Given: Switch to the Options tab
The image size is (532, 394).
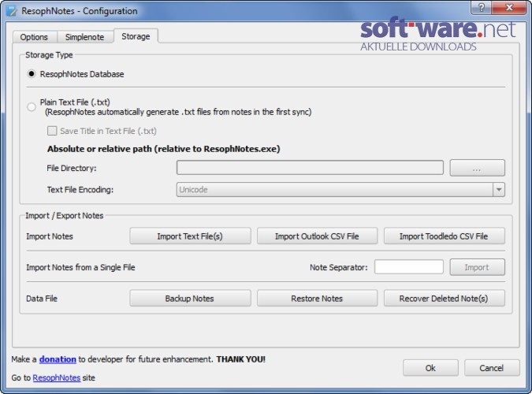Looking at the screenshot, I should click(34, 37).
